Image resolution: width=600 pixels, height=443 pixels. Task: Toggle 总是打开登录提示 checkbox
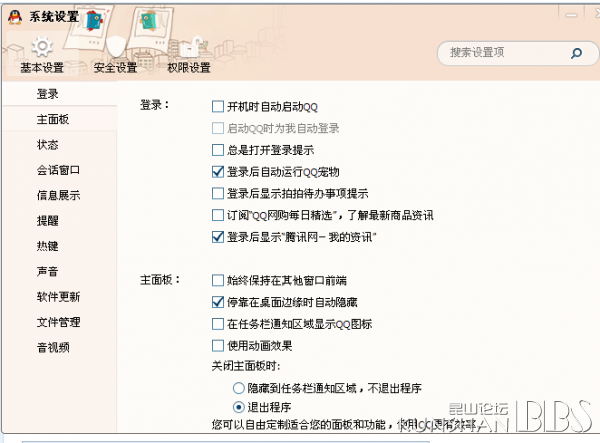pyautogui.click(x=218, y=150)
